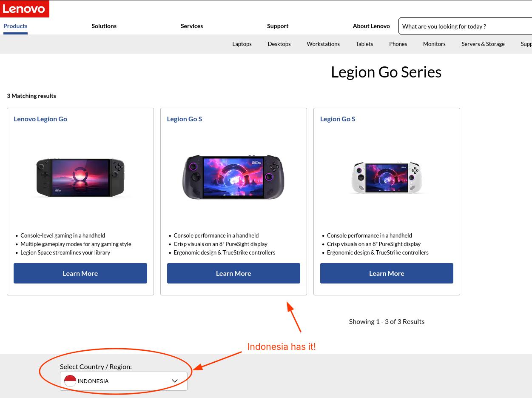532x398 pixels.
Task: Click the Lenovo logo
Action: pyautogui.click(x=24, y=9)
